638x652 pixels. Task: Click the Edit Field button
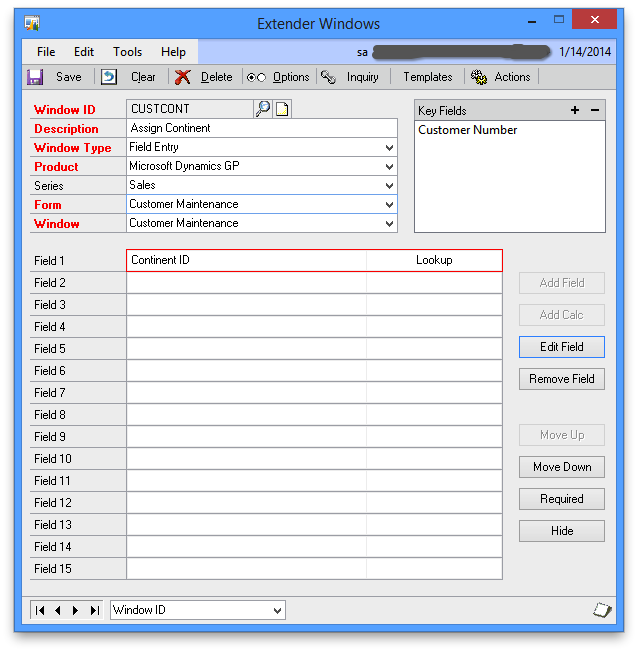[561, 347]
